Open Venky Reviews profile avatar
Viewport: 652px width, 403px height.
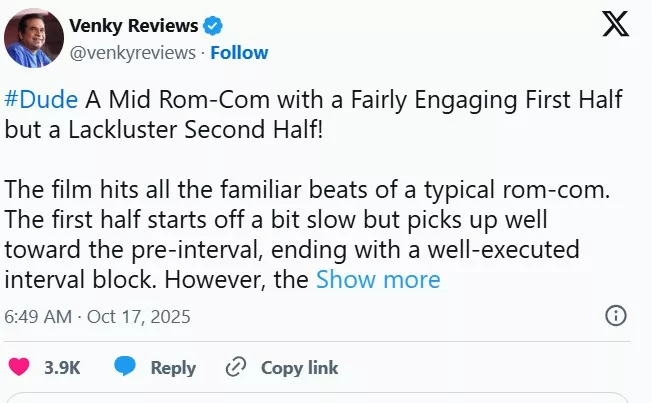click(30, 39)
